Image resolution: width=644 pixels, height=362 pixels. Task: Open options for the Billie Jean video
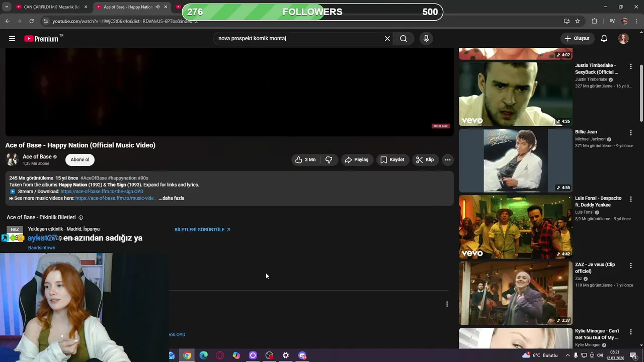630,133
